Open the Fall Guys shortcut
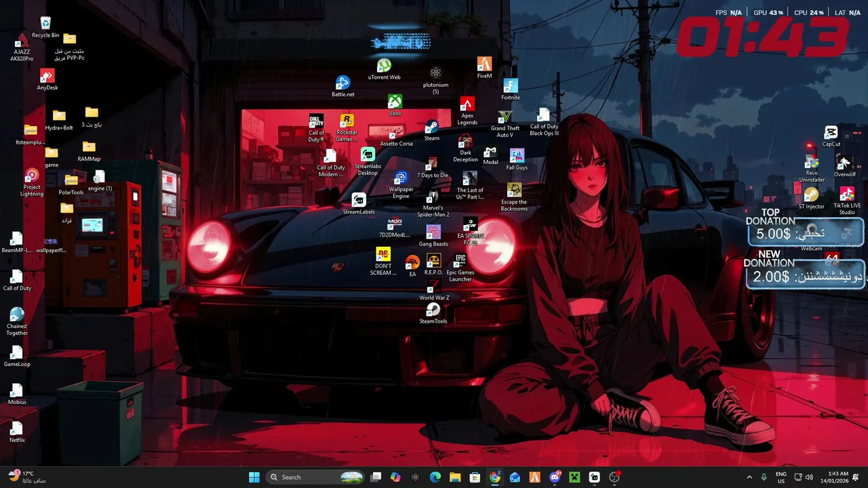 click(517, 160)
